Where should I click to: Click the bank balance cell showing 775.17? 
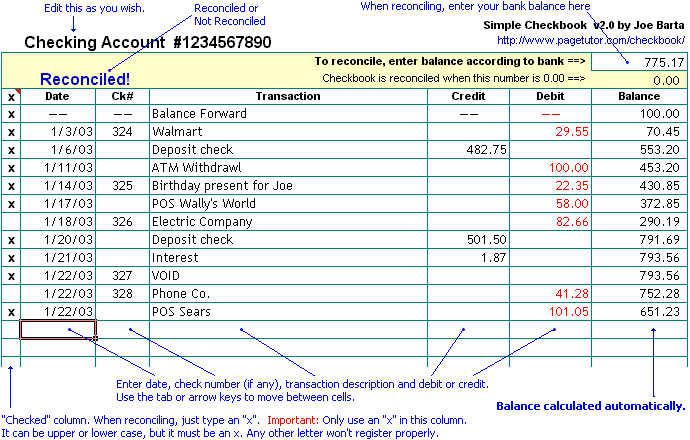639,62
